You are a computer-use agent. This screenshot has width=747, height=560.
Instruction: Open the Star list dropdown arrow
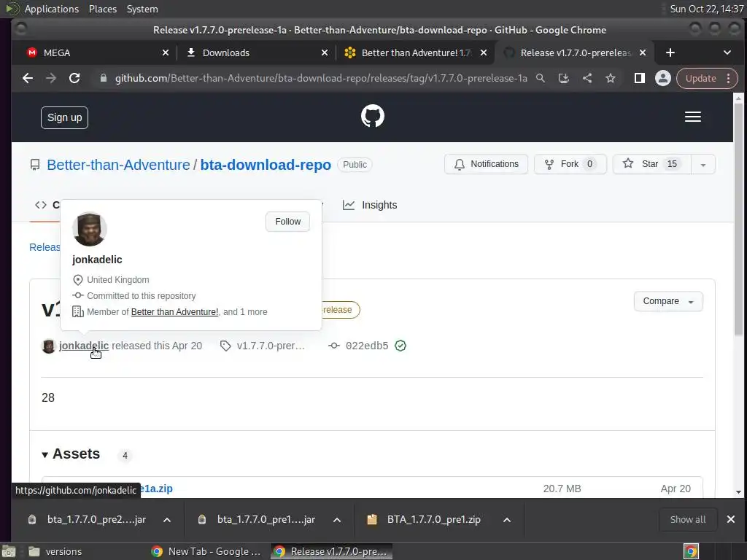(x=703, y=165)
